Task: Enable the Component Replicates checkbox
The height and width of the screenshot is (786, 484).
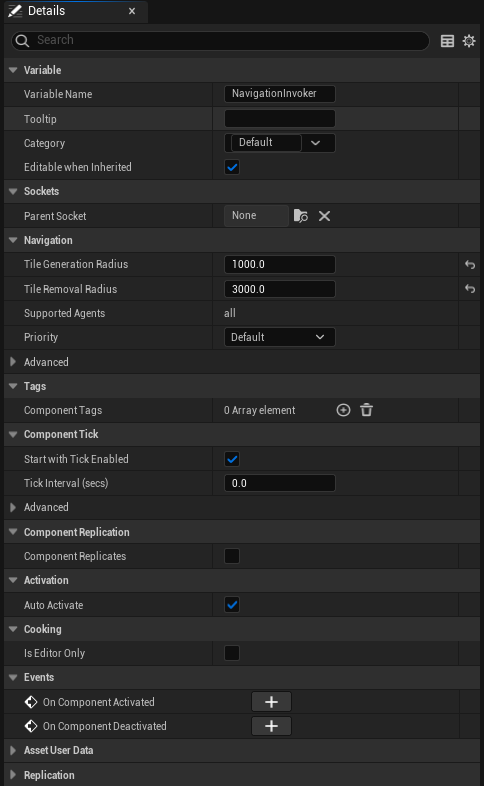Action: click(232, 556)
